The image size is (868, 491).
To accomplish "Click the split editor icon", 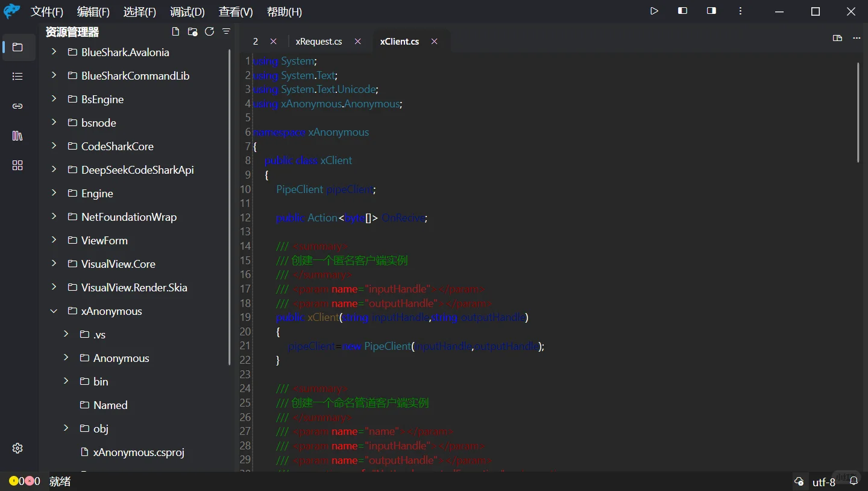I will pos(837,38).
